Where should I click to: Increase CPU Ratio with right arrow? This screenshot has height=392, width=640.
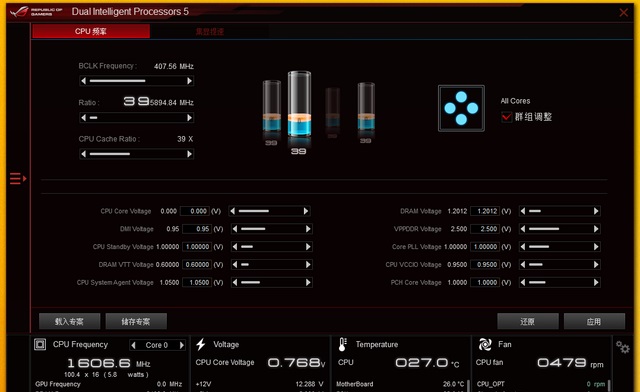189,118
